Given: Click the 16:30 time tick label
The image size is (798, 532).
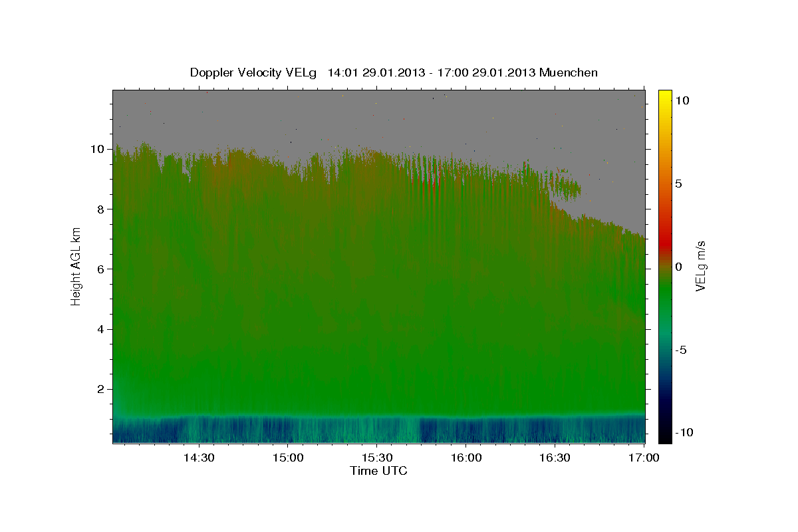Looking at the screenshot, I should click(x=555, y=458).
